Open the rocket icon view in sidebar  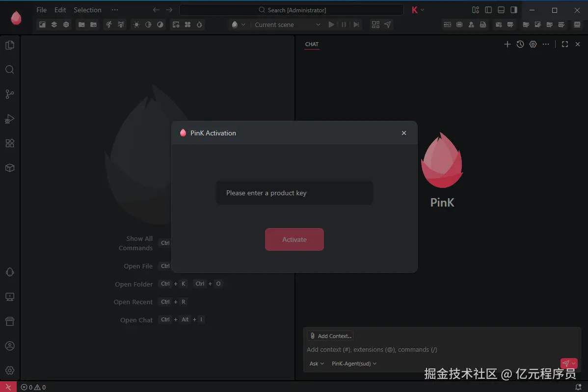10,272
